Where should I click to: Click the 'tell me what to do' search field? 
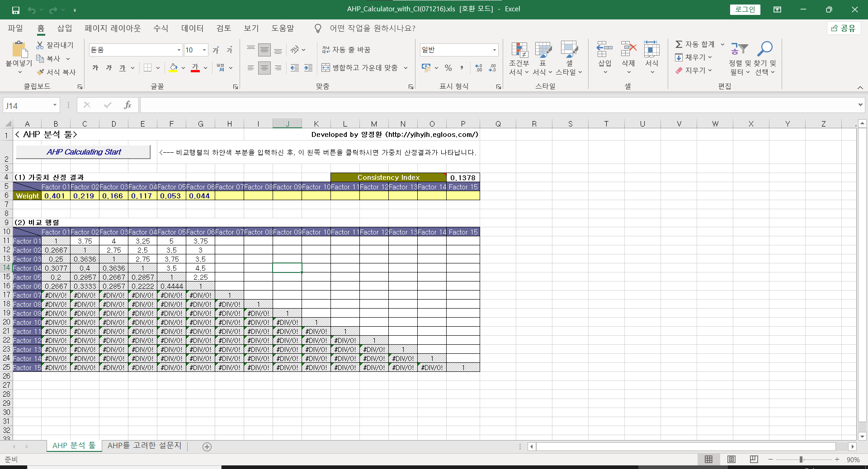[373, 28]
